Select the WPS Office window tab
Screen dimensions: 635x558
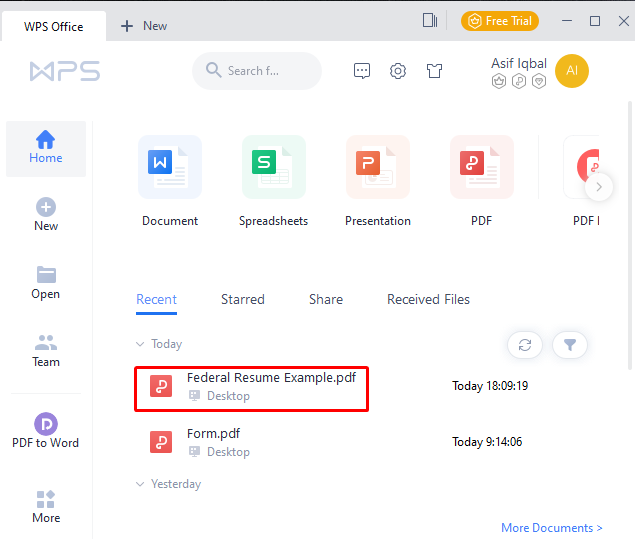53,26
